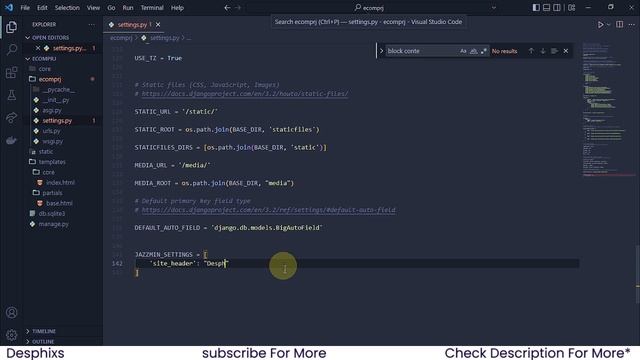Open the Go menu

pos(111,8)
